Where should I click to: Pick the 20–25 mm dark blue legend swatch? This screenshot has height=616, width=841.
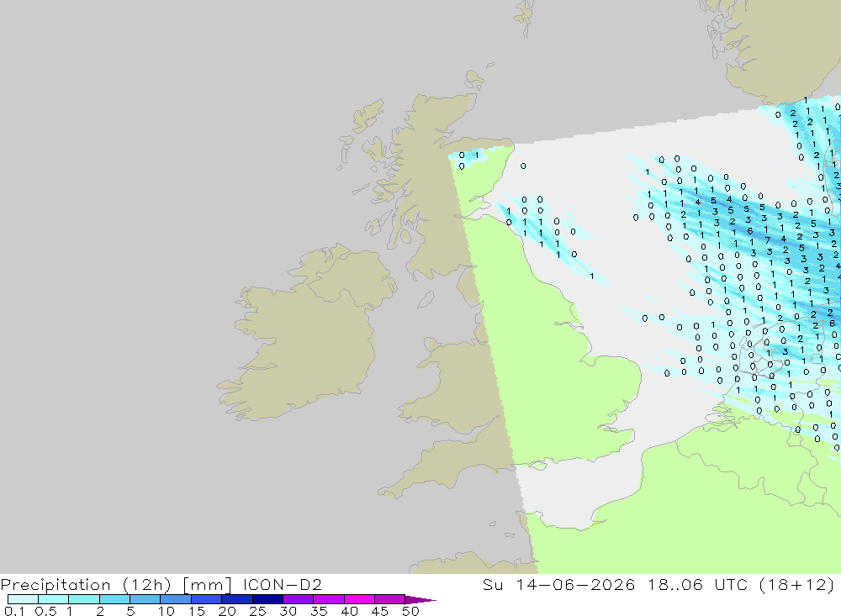[237, 599]
